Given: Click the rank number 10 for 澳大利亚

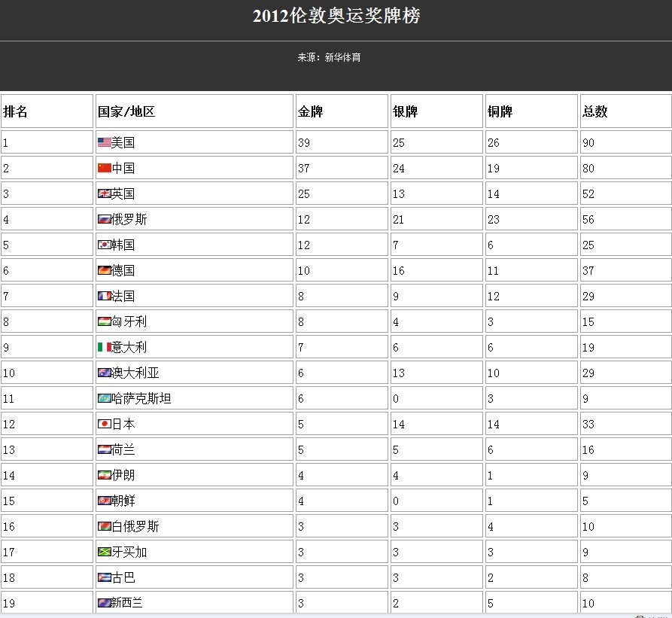Looking at the screenshot, I should point(9,373).
